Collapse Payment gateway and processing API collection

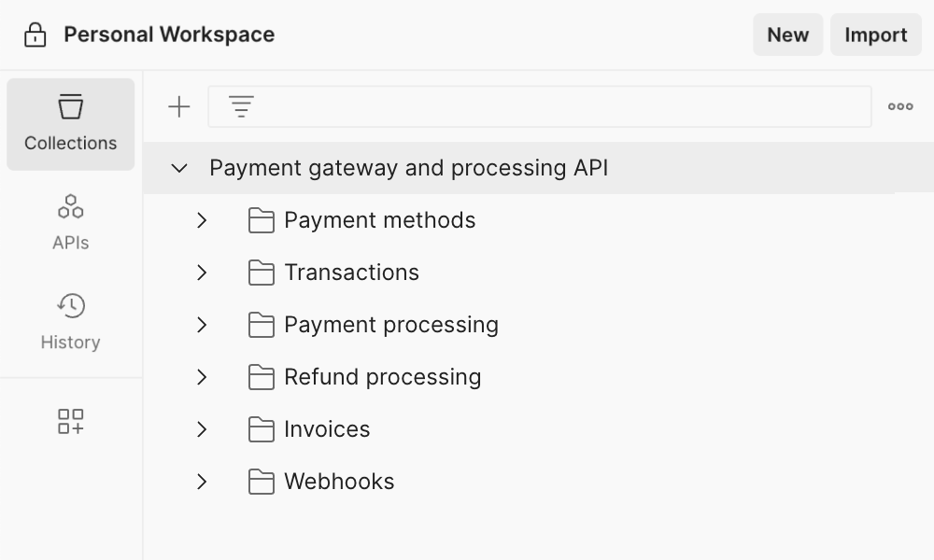click(179, 168)
